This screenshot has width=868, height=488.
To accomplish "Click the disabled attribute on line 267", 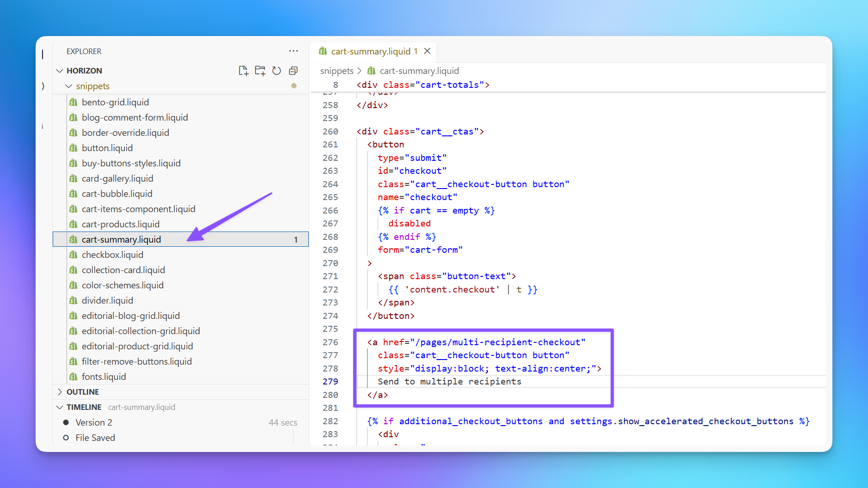I will coord(410,223).
